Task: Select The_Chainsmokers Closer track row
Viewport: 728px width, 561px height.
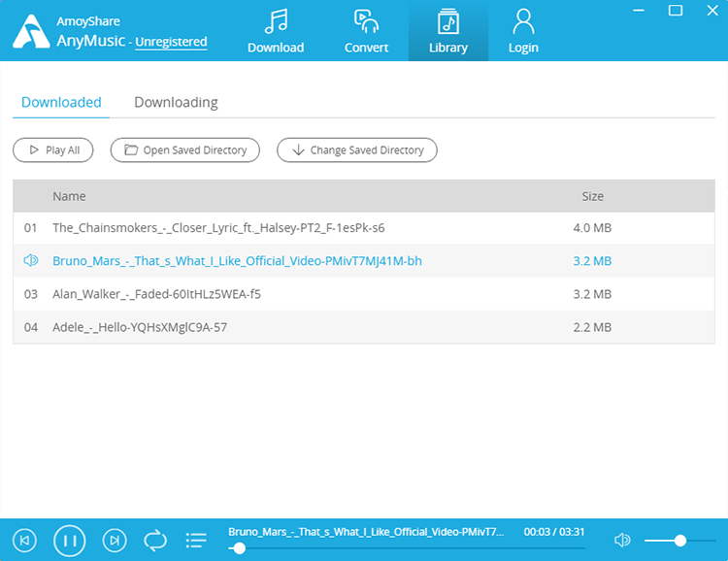Action: (364, 228)
